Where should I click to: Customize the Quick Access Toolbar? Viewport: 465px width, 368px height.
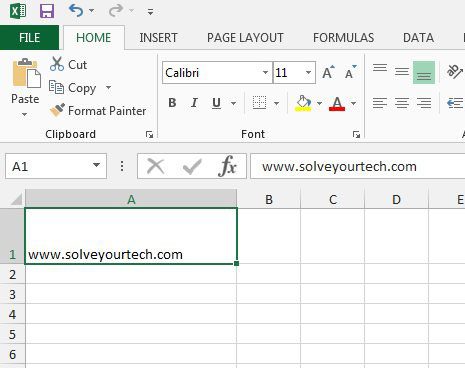coord(151,12)
